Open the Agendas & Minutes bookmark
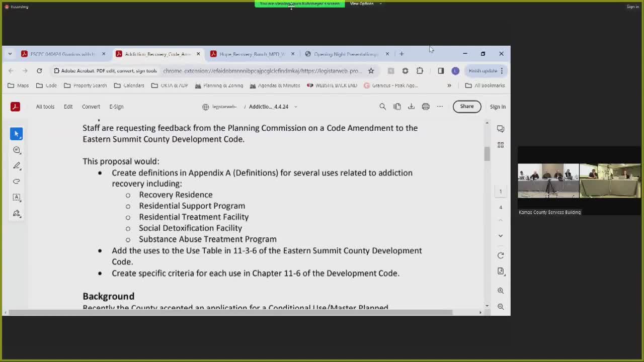644x362 pixels. 275,85
